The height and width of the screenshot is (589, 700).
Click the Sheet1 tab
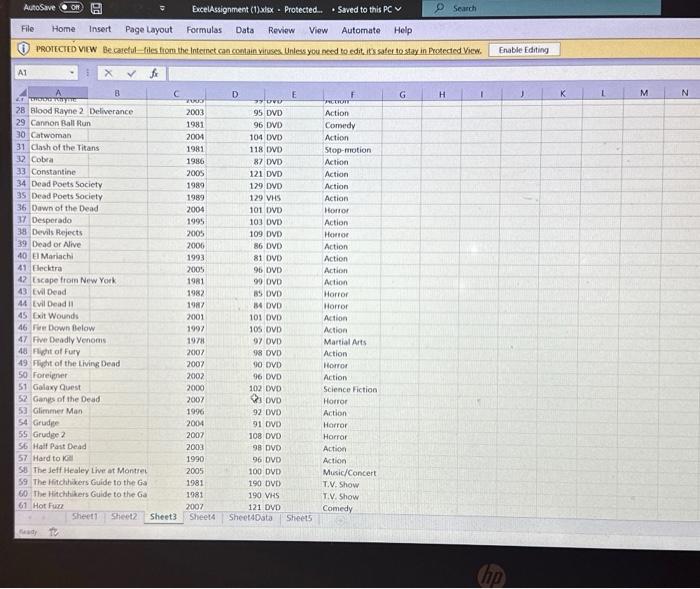click(84, 516)
